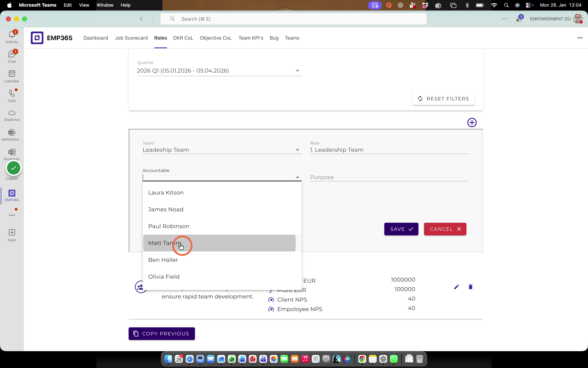
Task: Open the OKR CoL tab
Action: 183,38
